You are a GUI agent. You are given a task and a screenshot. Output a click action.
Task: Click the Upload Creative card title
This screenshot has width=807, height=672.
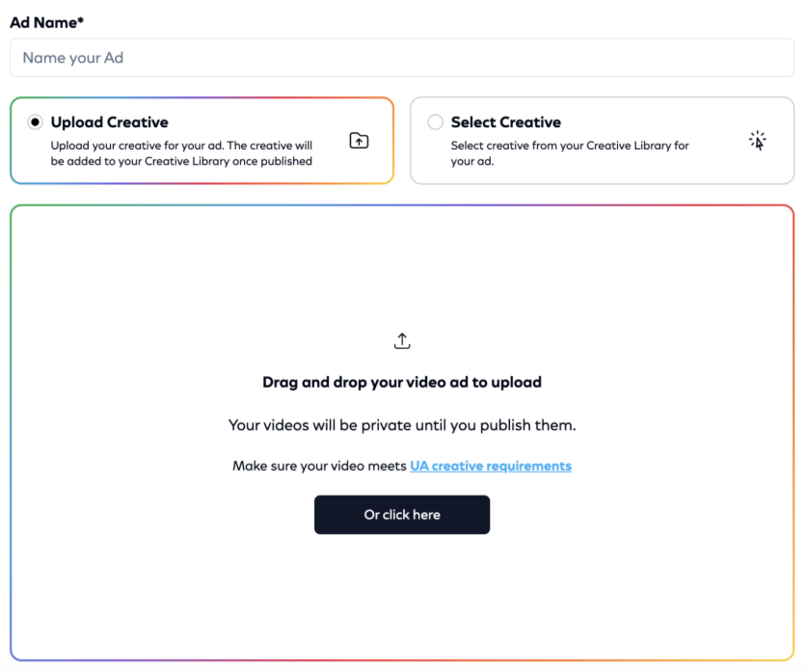click(109, 122)
